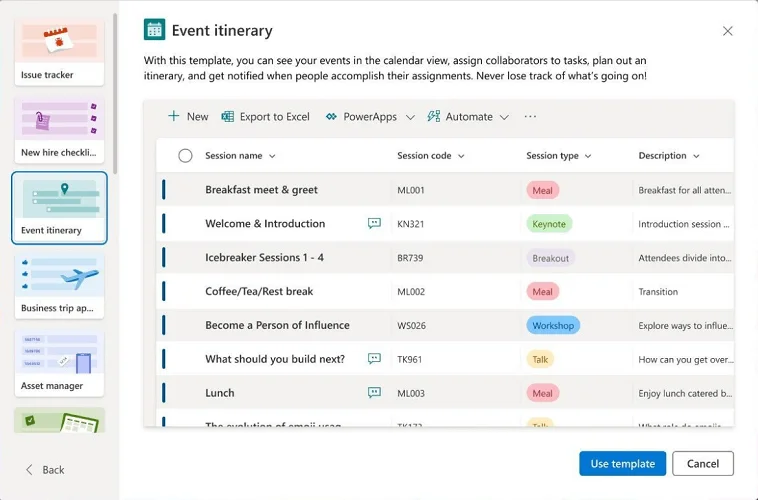Click session code KN321
Image resolution: width=758 pixels, height=500 pixels.
point(410,224)
